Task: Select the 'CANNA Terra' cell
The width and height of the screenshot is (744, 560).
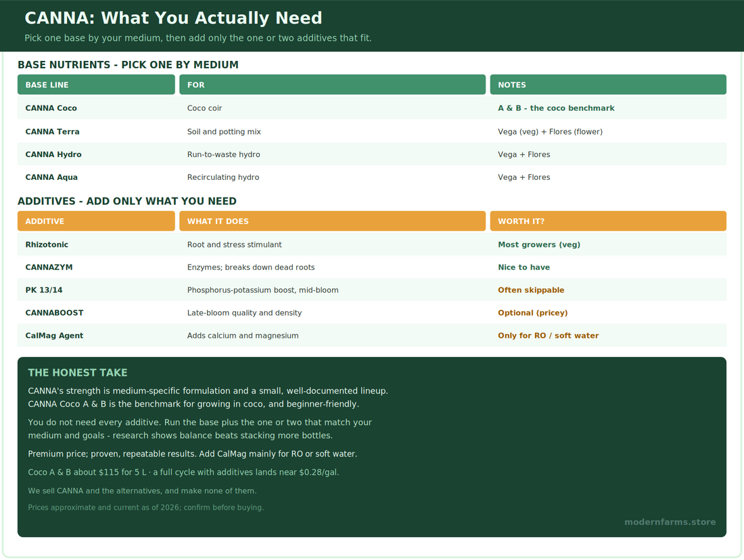Action: click(52, 131)
